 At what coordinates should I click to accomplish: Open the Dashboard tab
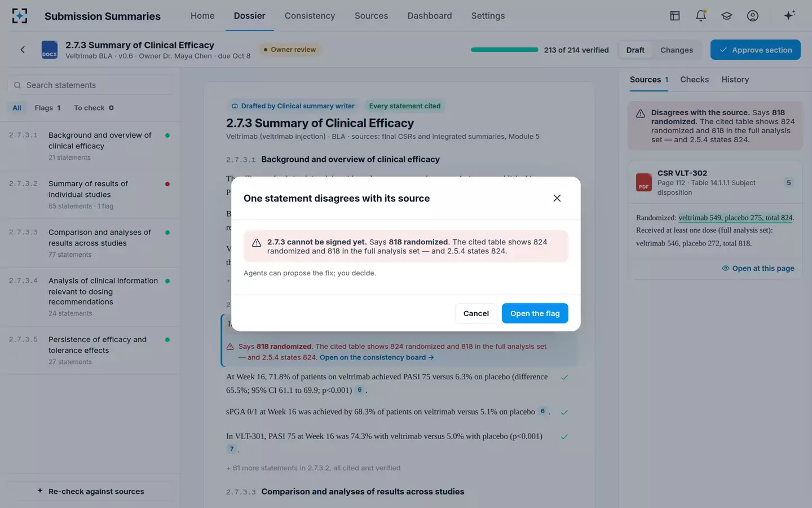click(x=430, y=16)
